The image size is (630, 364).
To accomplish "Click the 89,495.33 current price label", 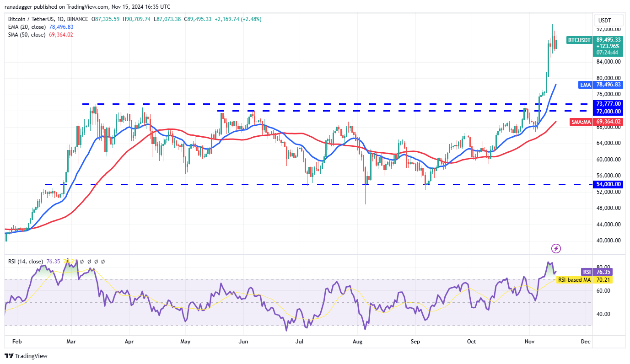I will 608,40.
